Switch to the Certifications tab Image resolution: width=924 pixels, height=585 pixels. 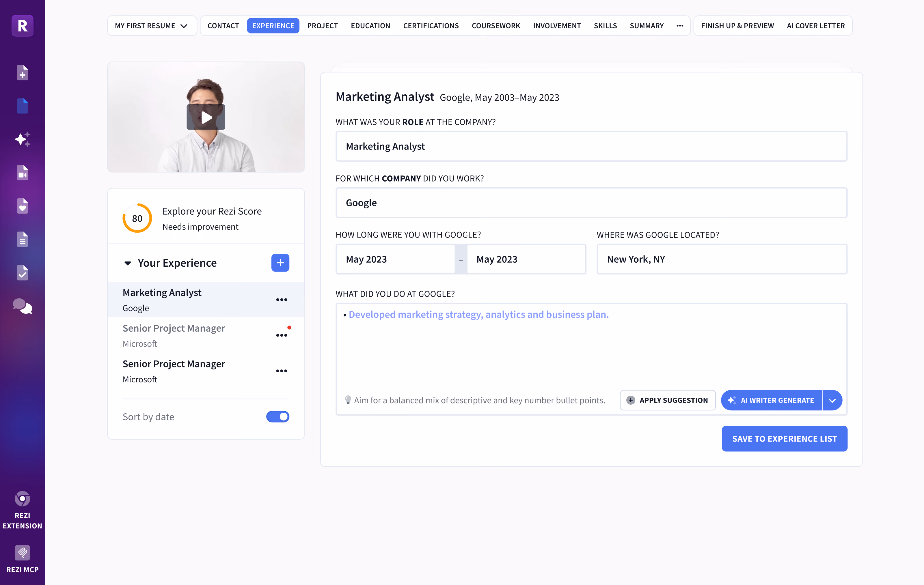tap(431, 26)
